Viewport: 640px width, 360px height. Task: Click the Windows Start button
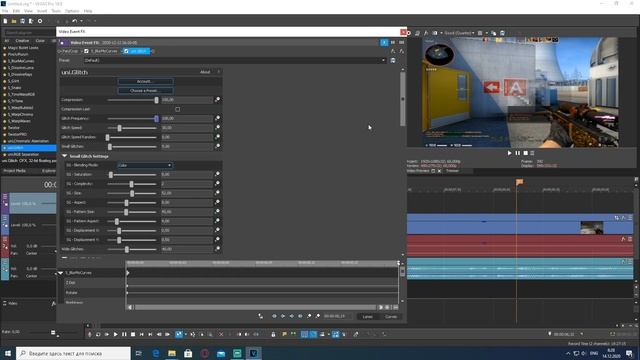(8, 353)
